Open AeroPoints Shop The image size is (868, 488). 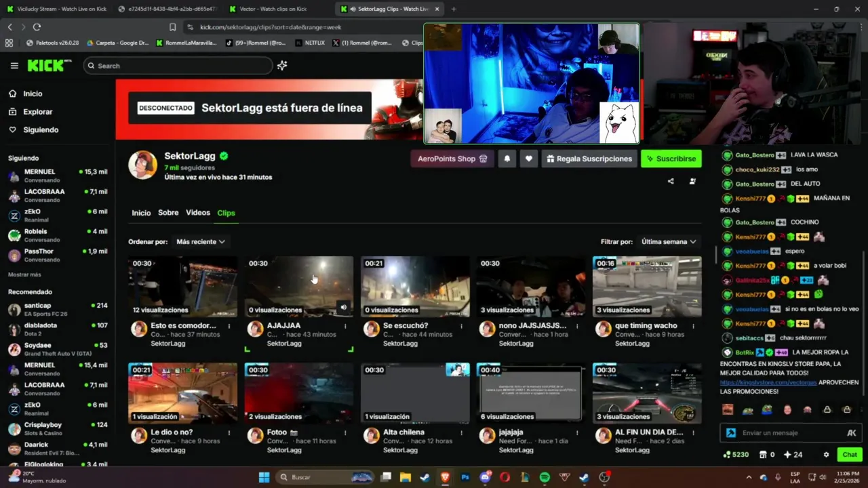click(x=452, y=159)
